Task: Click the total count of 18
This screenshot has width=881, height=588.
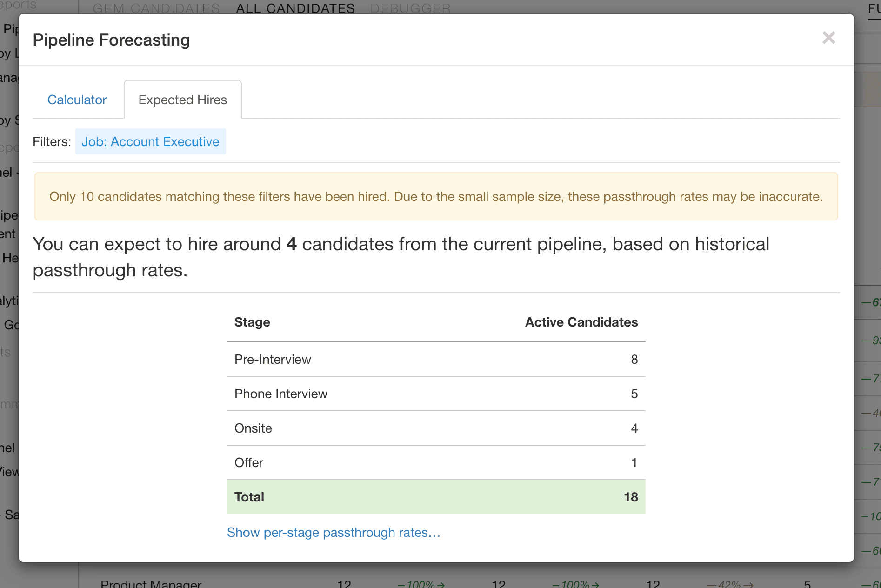Action: point(630,497)
